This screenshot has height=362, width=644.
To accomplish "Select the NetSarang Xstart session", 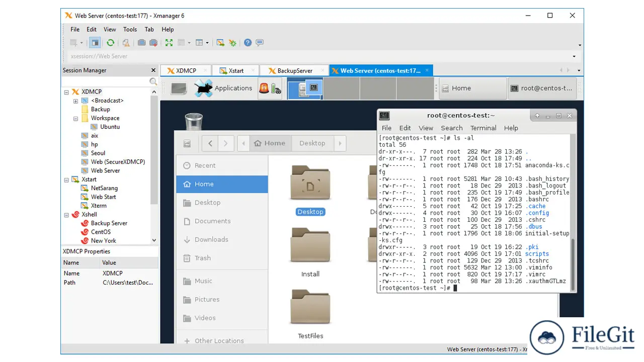I will click(104, 188).
